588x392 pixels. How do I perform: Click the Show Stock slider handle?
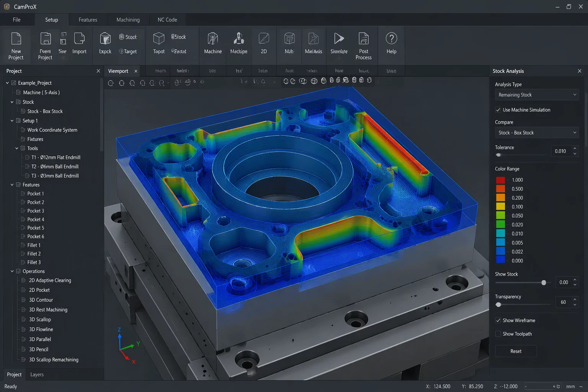tap(544, 283)
